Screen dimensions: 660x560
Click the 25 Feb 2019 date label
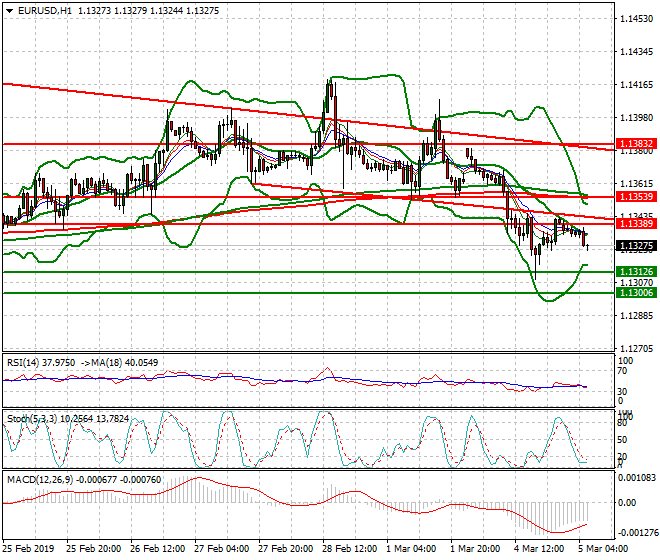tap(28, 549)
